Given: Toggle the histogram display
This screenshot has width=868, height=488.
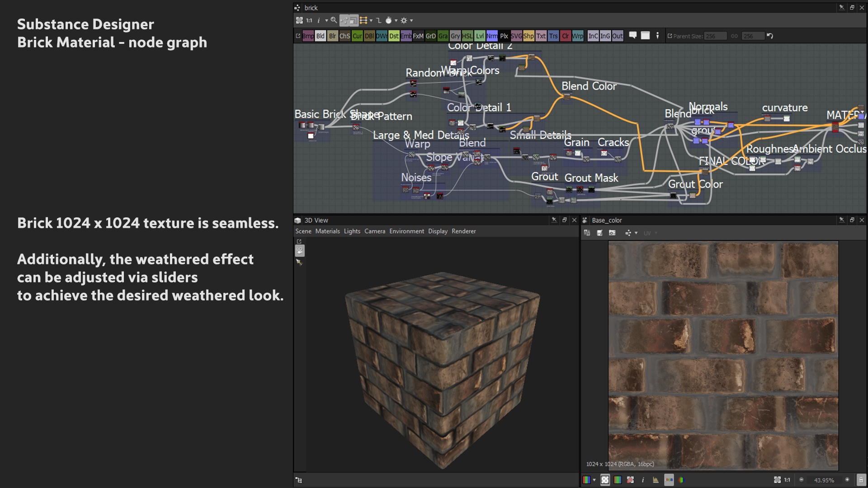Looking at the screenshot, I should 656,480.
